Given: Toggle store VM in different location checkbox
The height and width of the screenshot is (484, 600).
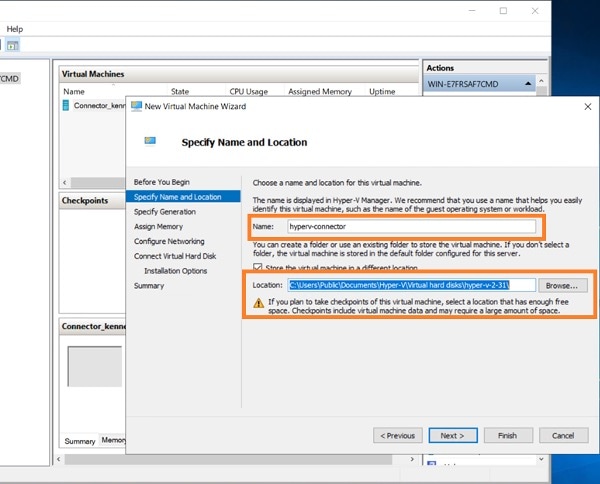Looking at the screenshot, I should pyautogui.click(x=258, y=267).
